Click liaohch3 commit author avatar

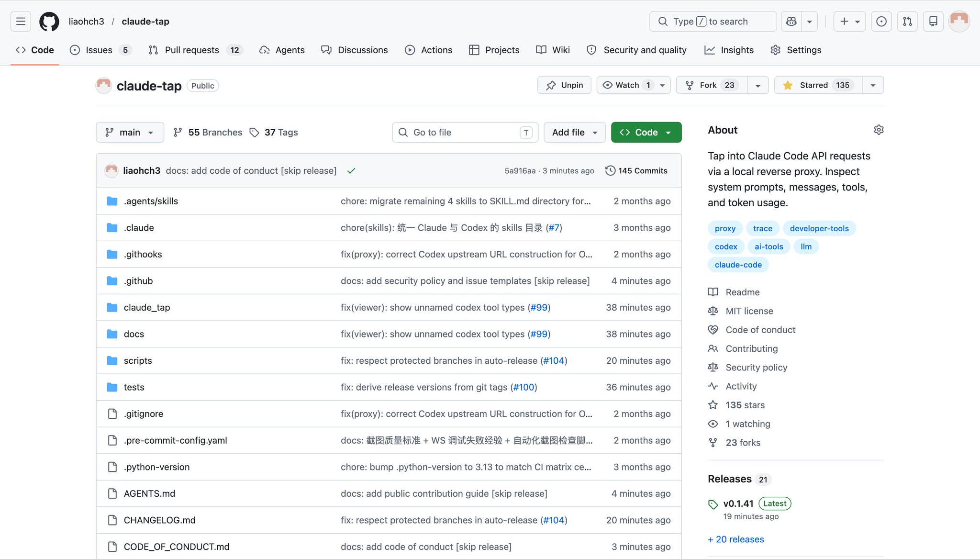point(111,170)
